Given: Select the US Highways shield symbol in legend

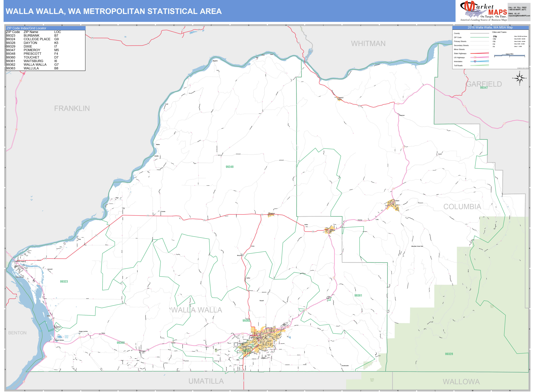Looking at the screenshot, I should 475,57.
